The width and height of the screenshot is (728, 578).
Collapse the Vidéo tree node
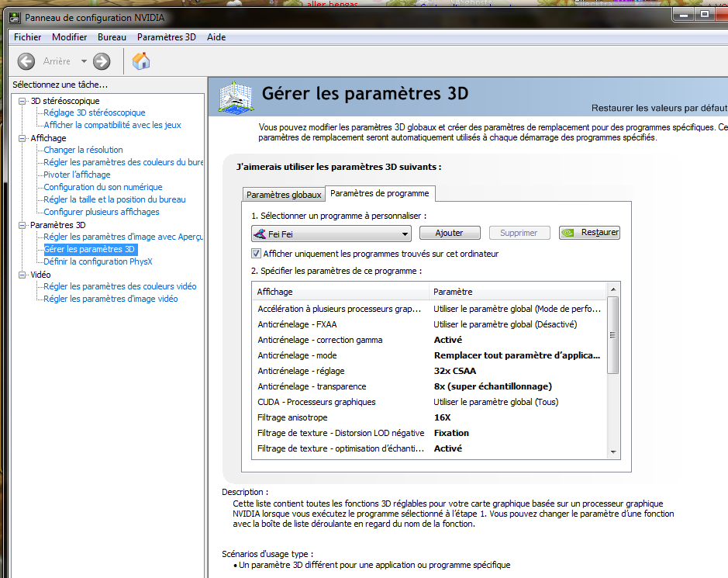coord(22,275)
